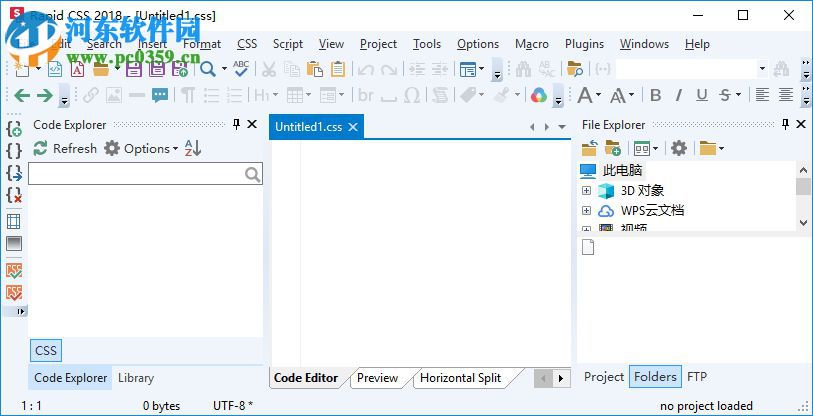
Task: Close the Untitled1.css tab
Action: [353, 127]
